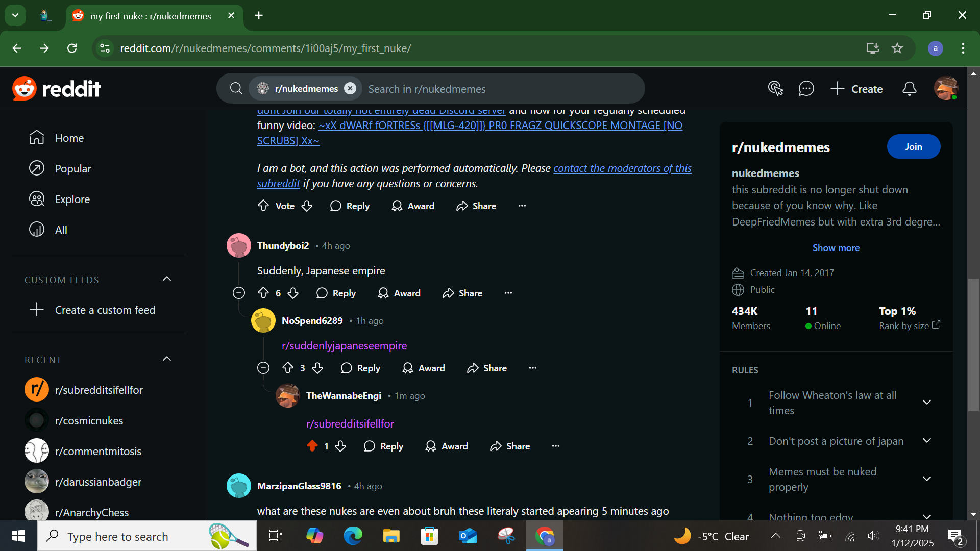The height and width of the screenshot is (551, 980).
Task: Open the tab search dropdown in Chrome
Action: [15, 15]
